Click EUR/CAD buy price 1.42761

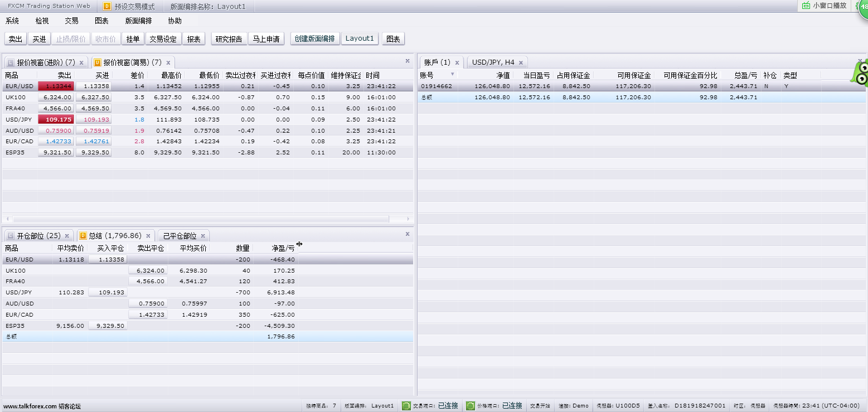click(x=94, y=142)
